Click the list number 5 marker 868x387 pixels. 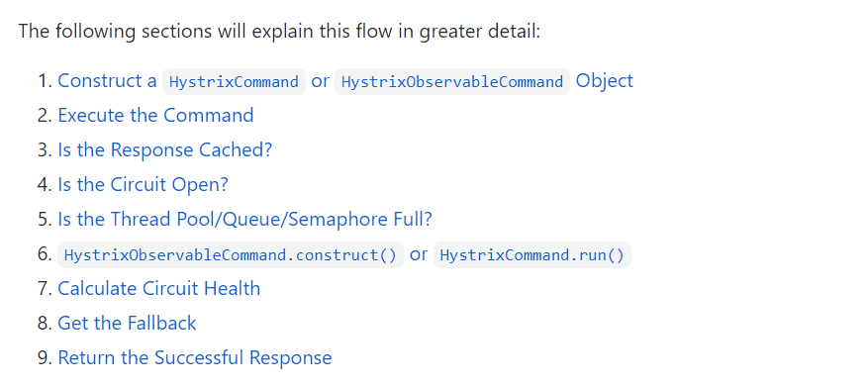point(45,220)
